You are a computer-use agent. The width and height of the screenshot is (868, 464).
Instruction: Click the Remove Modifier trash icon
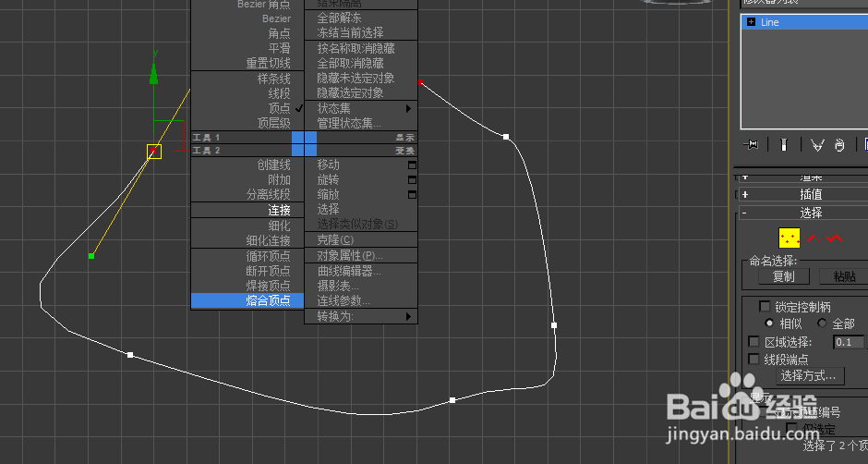[x=839, y=145]
